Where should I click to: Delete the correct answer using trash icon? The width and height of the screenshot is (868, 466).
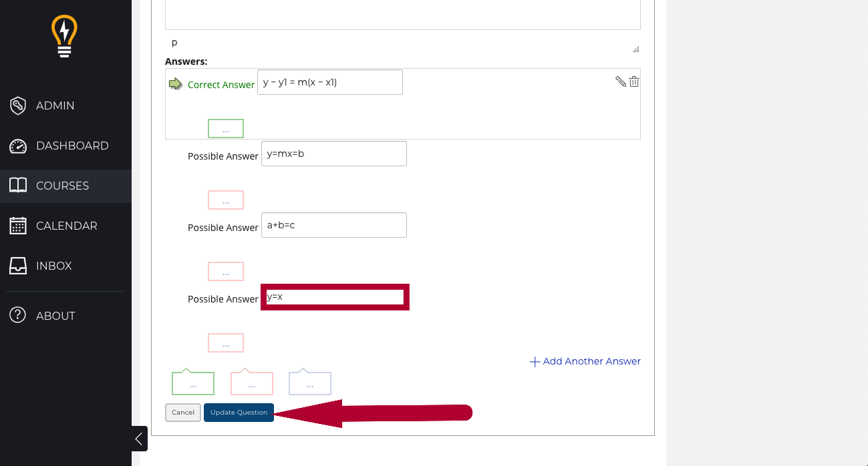pyautogui.click(x=634, y=81)
